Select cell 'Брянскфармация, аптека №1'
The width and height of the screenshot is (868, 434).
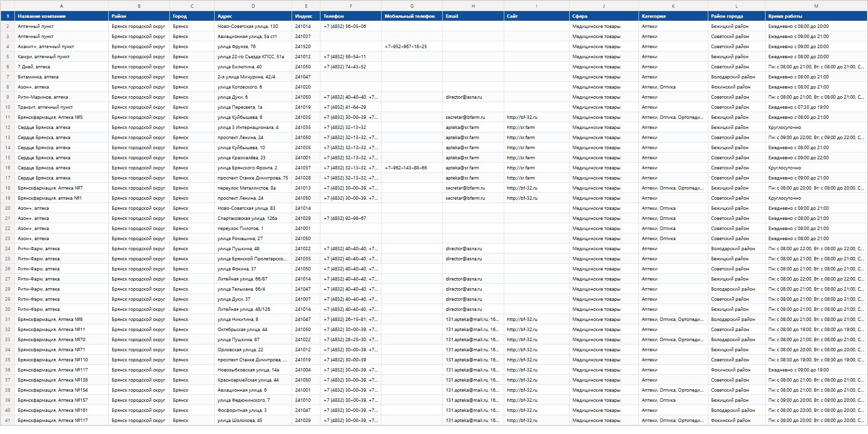click(62, 198)
